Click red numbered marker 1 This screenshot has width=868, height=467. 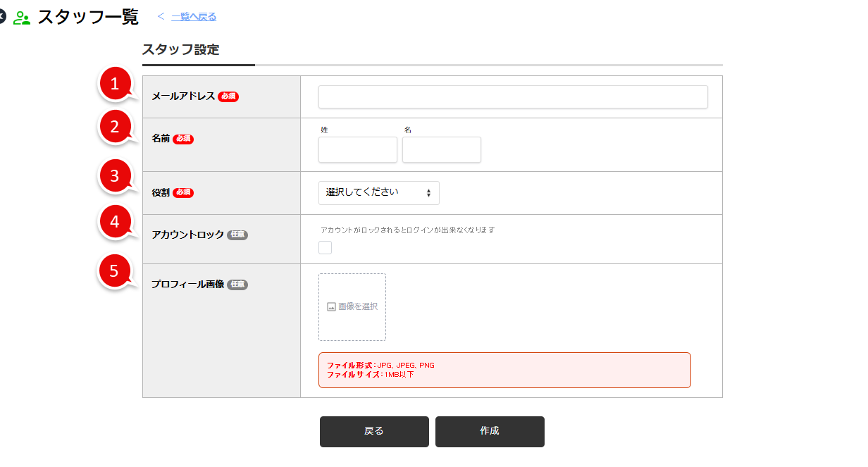pos(114,84)
